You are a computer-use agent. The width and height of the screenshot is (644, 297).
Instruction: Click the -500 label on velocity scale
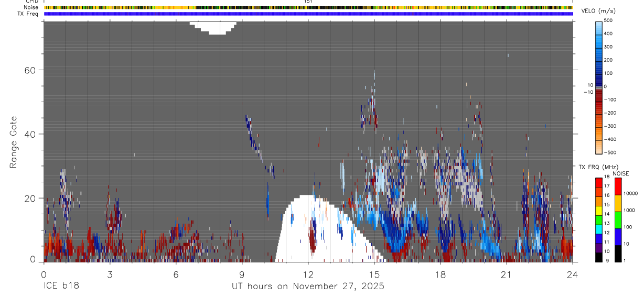click(609, 152)
